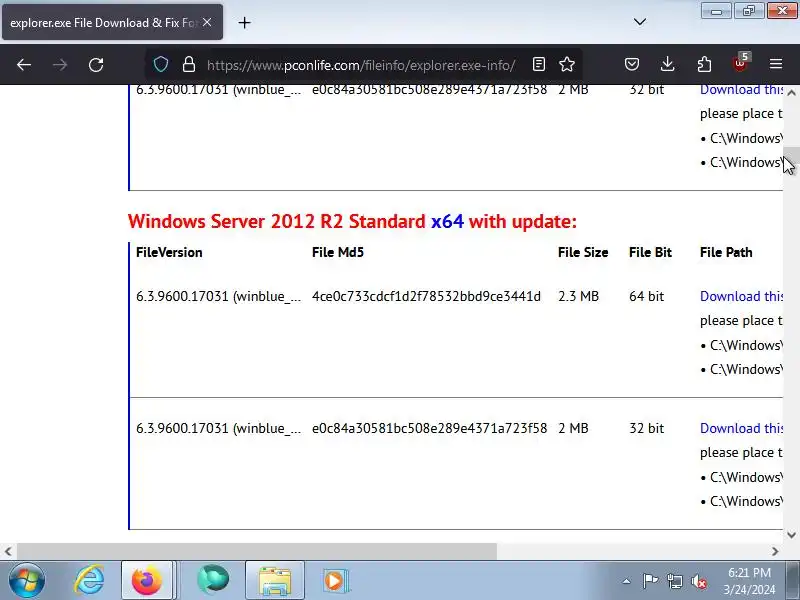The image size is (800, 600).
Task: Open the muted volume tray icon
Action: pos(698,581)
